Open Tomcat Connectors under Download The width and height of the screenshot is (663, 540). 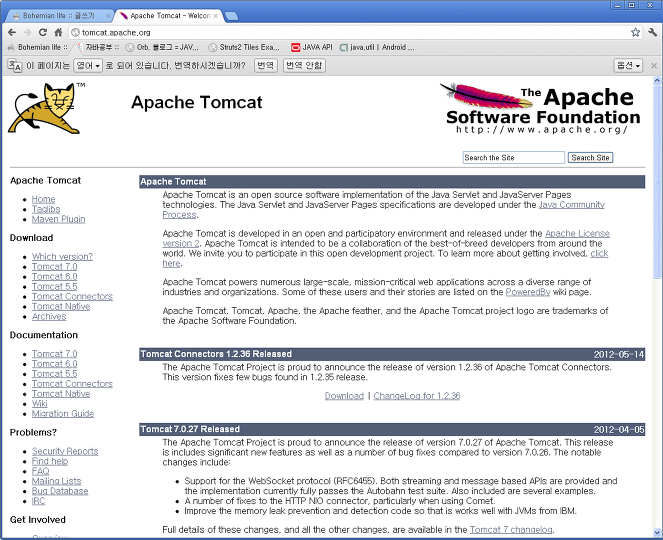72,296
